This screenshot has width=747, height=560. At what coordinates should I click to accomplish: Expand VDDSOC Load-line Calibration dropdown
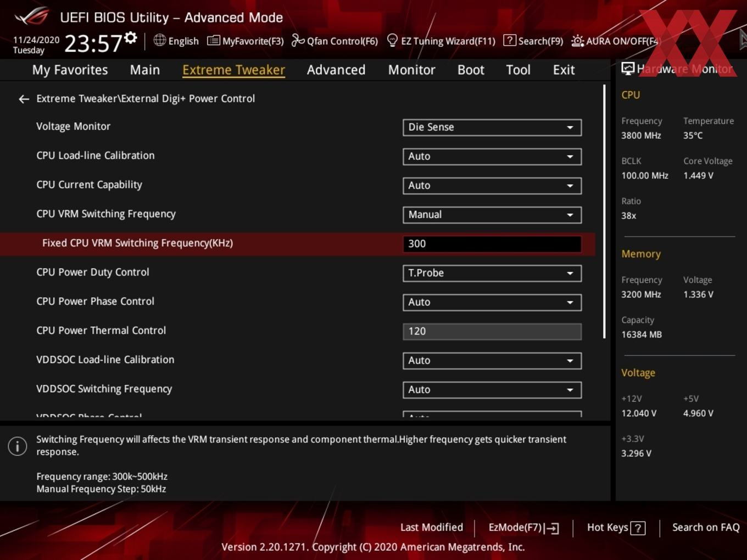pyautogui.click(x=492, y=361)
